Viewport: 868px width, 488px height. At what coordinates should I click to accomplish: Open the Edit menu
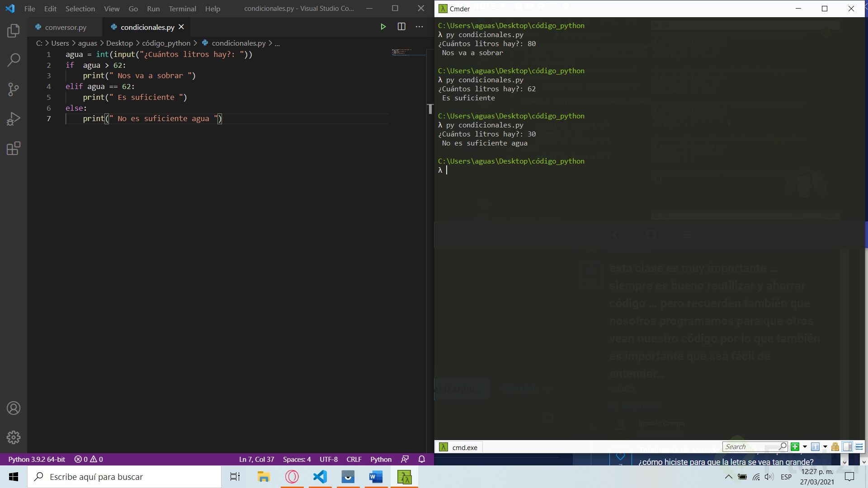coord(50,9)
